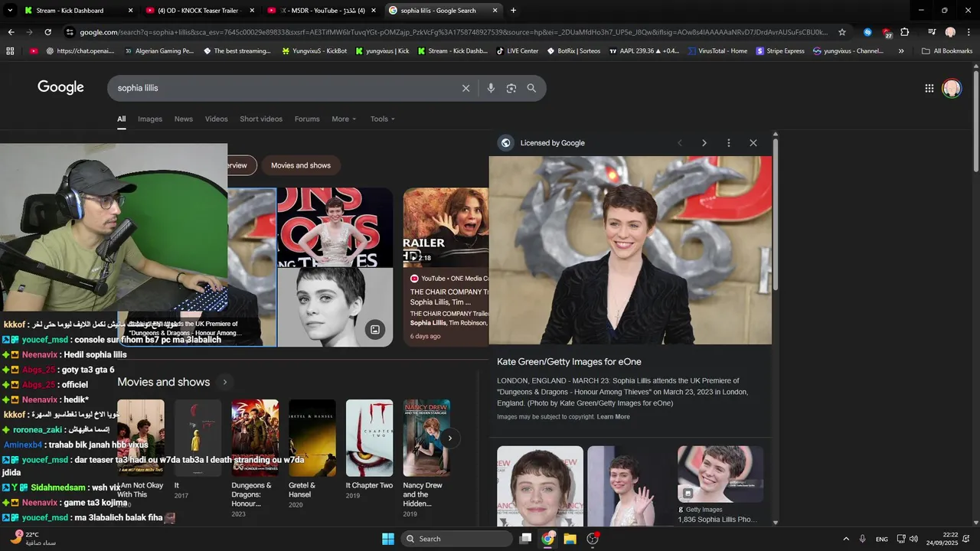The image size is (980, 551).
Task: Reload the current page
Action: point(47,32)
